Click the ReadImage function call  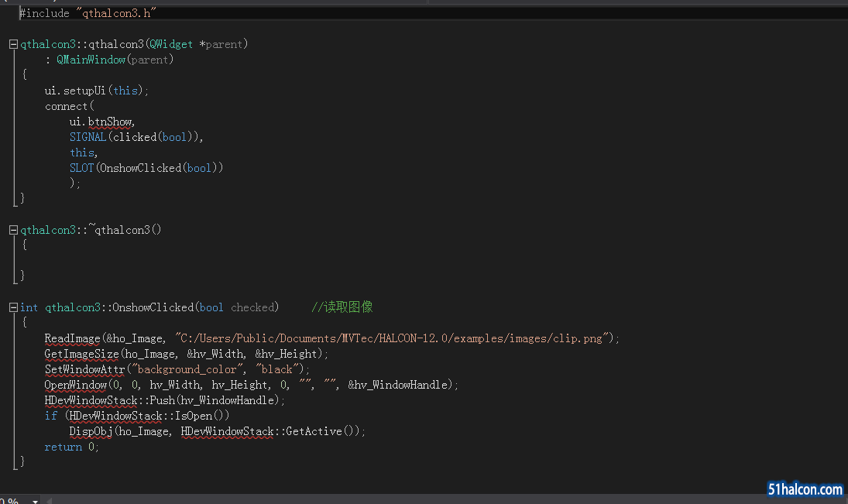tap(72, 338)
